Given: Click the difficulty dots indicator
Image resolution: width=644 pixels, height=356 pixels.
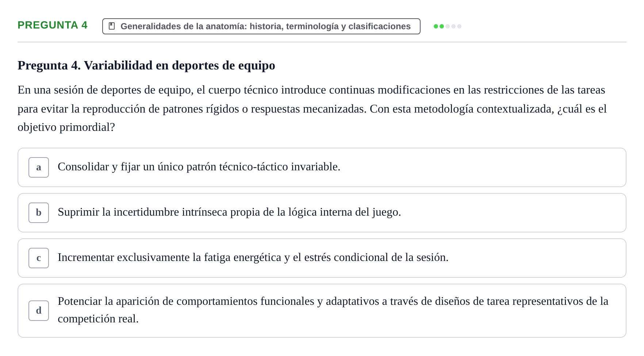Looking at the screenshot, I should (448, 26).
